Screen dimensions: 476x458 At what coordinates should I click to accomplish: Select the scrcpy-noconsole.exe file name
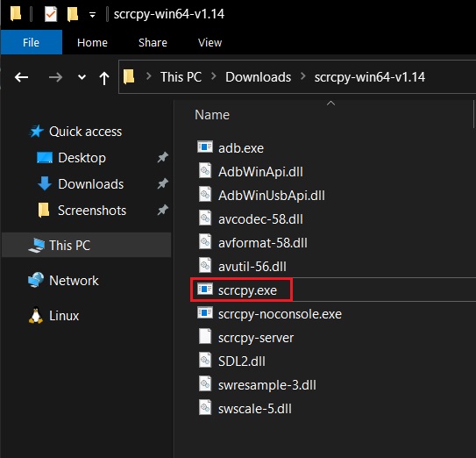pos(280,314)
